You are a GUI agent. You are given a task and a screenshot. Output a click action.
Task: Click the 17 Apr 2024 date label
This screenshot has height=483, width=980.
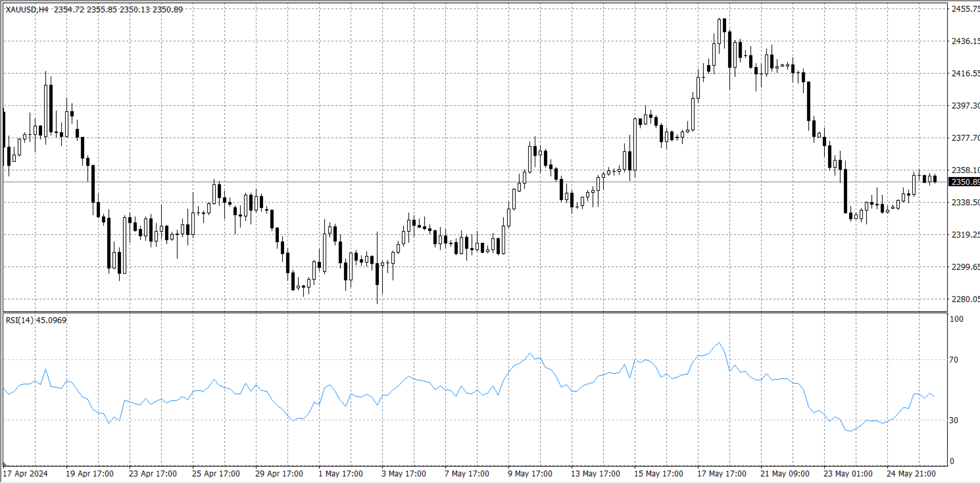coord(25,474)
